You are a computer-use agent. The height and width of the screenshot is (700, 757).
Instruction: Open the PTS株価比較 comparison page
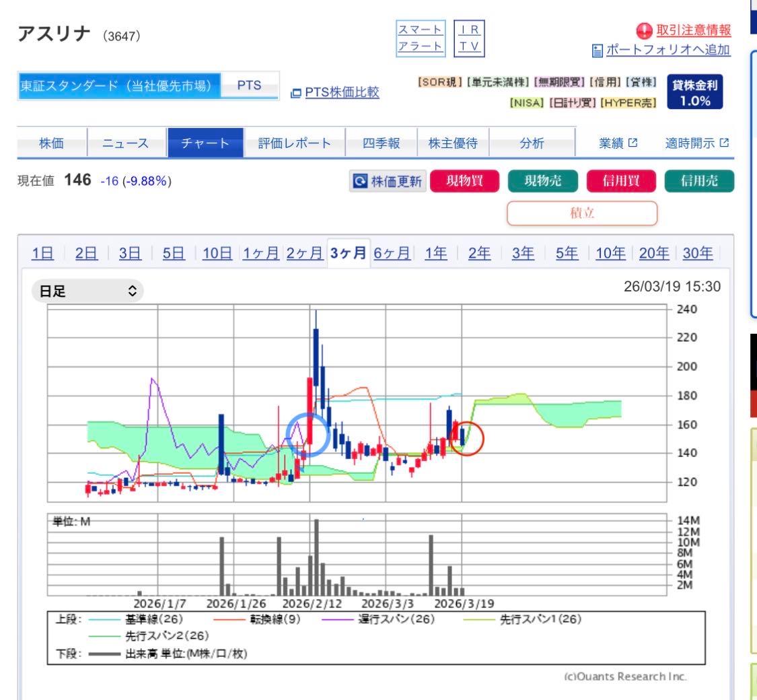click(x=340, y=92)
